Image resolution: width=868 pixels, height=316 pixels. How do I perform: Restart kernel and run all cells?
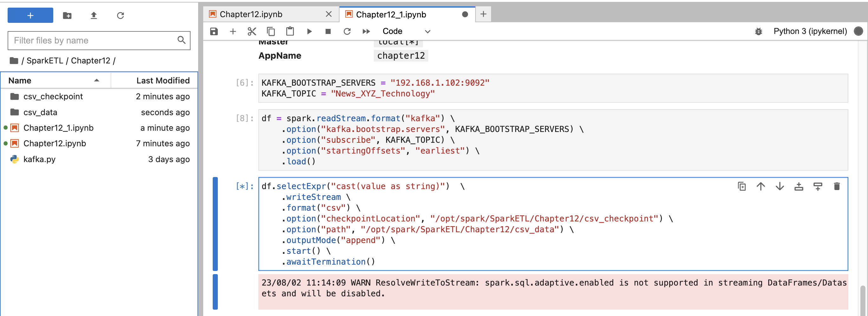click(366, 31)
